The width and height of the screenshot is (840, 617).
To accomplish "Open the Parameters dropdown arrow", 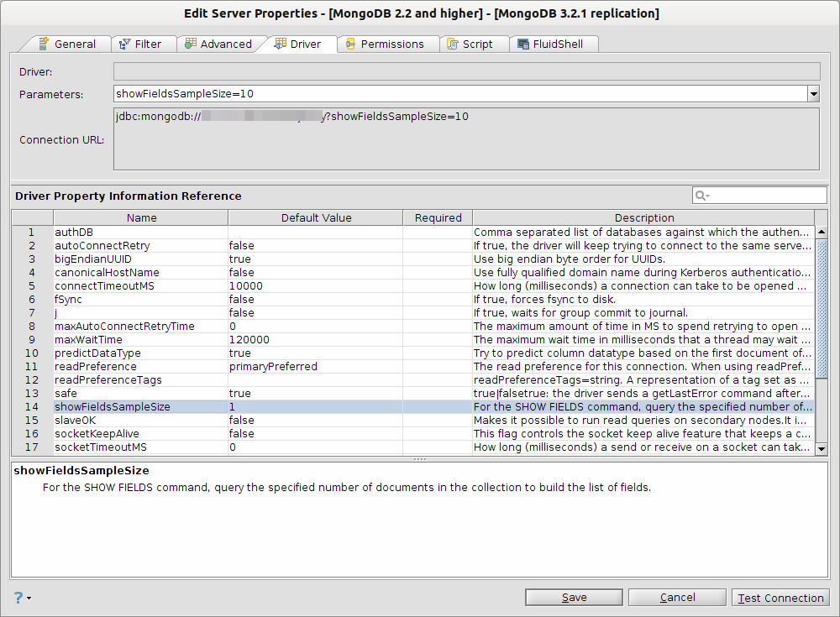I will 813,94.
